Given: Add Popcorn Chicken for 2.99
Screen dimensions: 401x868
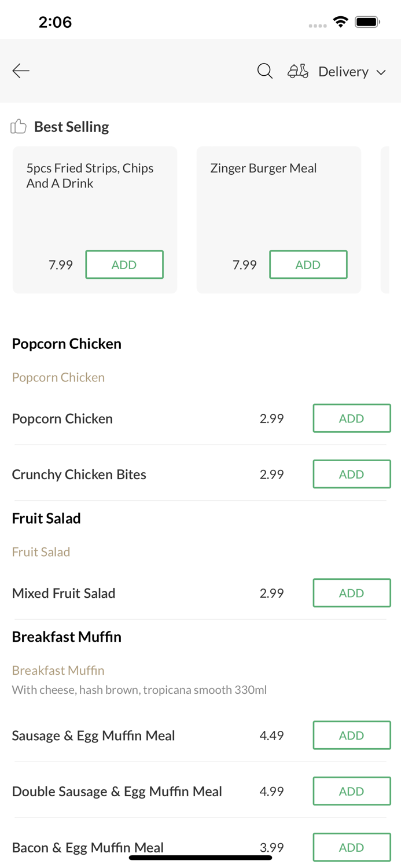Looking at the screenshot, I should (x=352, y=418).
